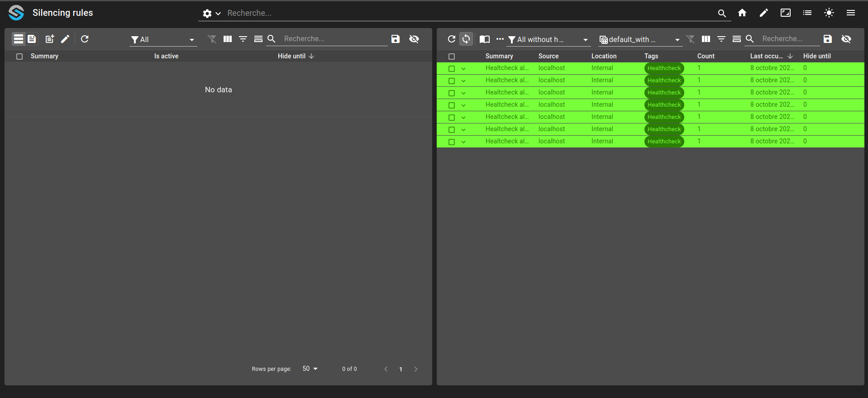Select list view mode in Silencing rules panel

19,39
